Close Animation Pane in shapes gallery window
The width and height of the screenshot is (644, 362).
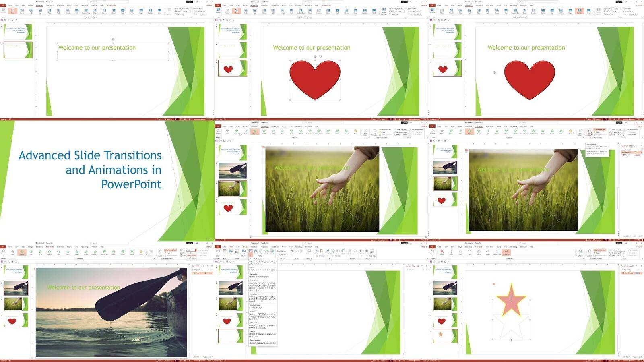[x=427, y=266]
